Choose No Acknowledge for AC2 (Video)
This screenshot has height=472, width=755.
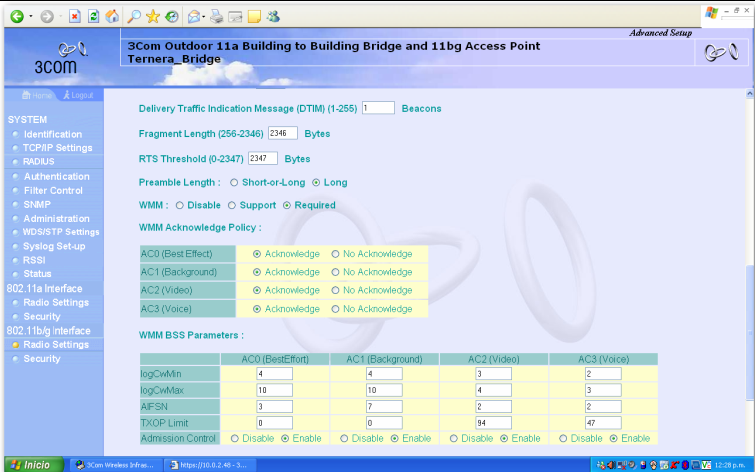[336, 291]
